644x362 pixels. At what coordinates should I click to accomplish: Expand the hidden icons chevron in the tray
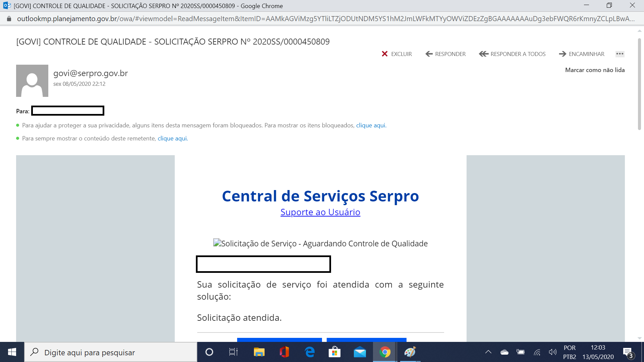(488, 352)
